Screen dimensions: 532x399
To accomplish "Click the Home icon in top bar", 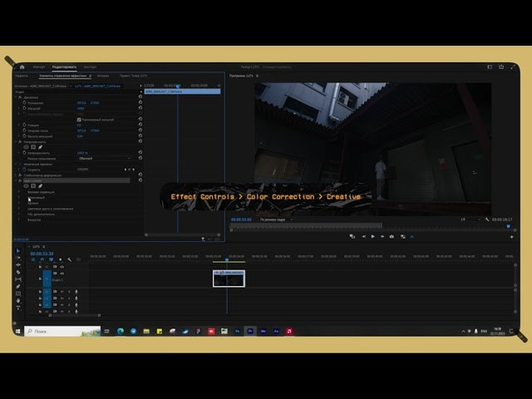I will (22, 66).
